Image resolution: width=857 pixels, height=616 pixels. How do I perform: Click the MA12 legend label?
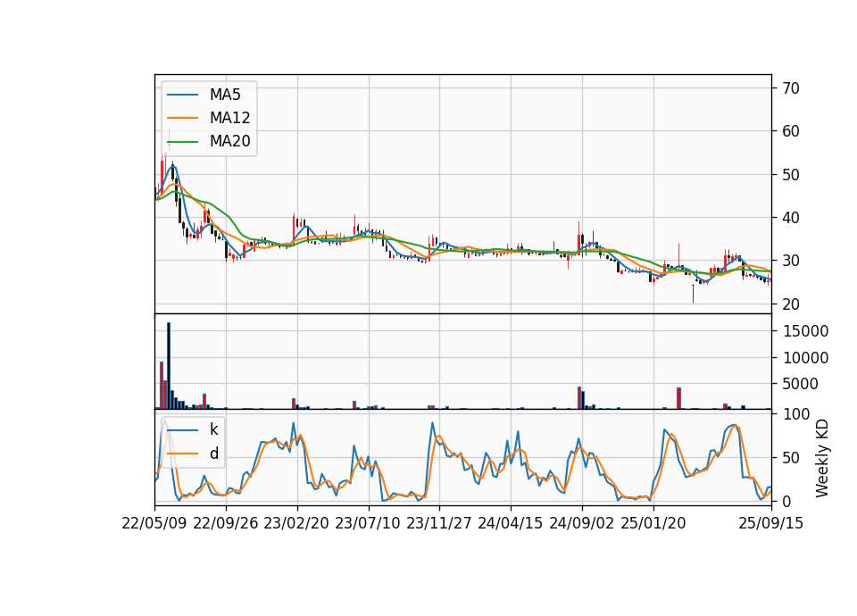point(229,118)
